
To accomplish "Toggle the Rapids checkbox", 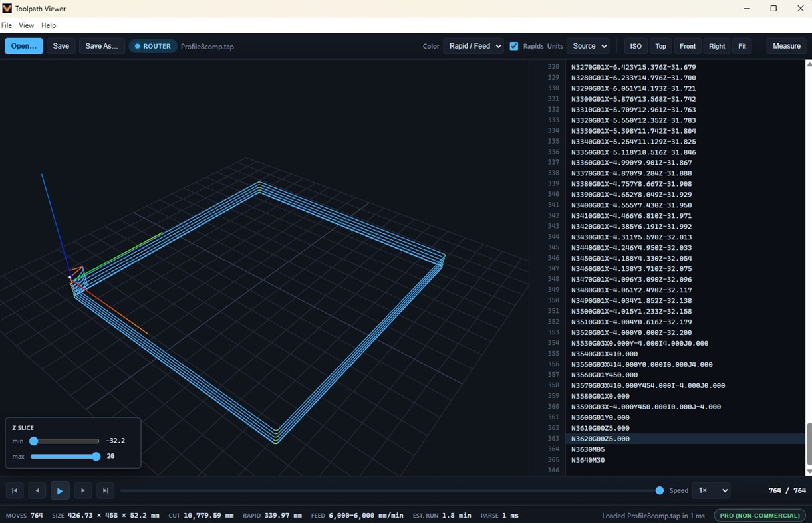I will [x=514, y=46].
